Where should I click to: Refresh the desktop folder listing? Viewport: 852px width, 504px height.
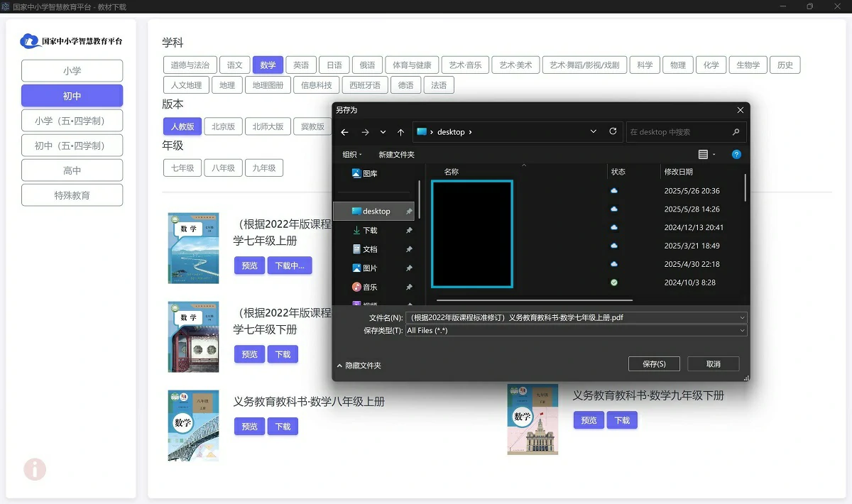613,131
